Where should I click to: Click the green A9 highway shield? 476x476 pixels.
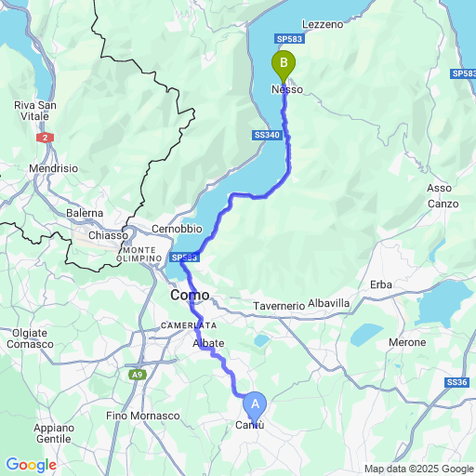[x=138, y=375]
